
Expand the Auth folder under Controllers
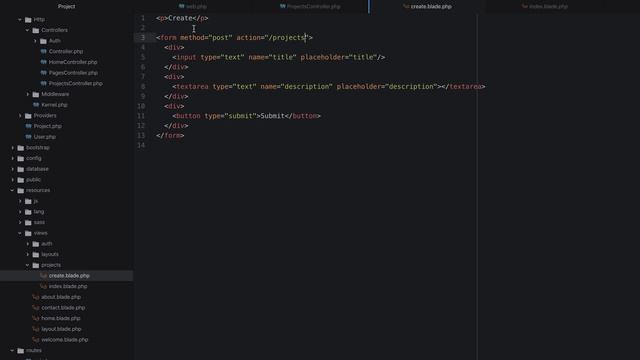pyautogui.click(x=35, y=41)
